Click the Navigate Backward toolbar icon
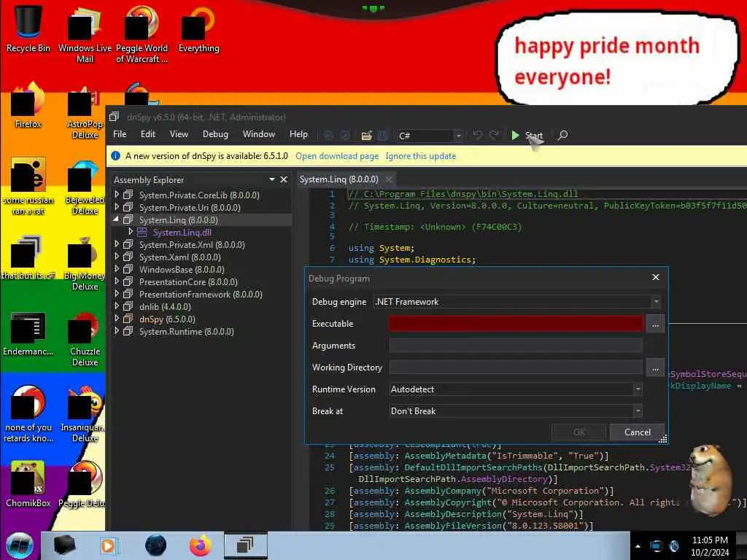This screenshot has width=747, height=560. coord(328,136)
